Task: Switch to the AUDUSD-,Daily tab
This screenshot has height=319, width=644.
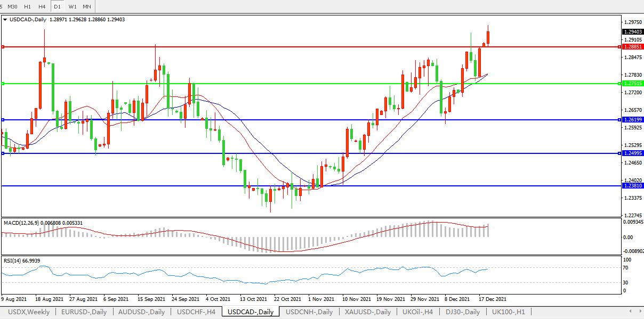Action: [142, 312]
